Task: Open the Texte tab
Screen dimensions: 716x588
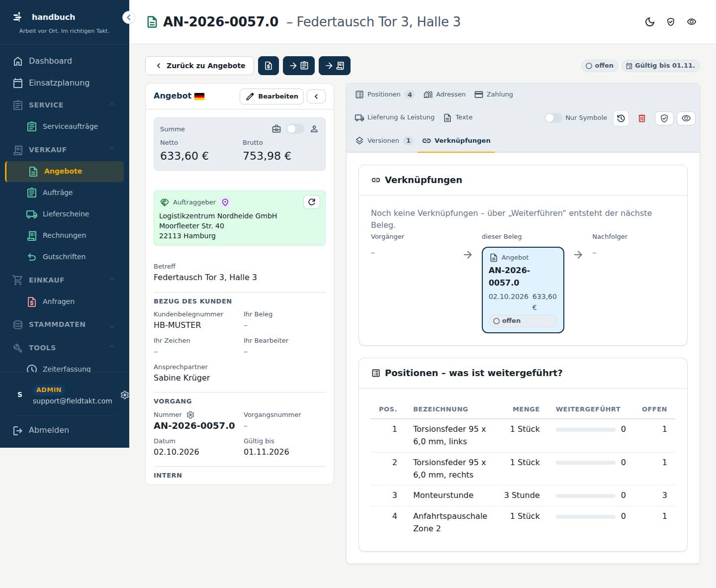Action: click(458, 117)
